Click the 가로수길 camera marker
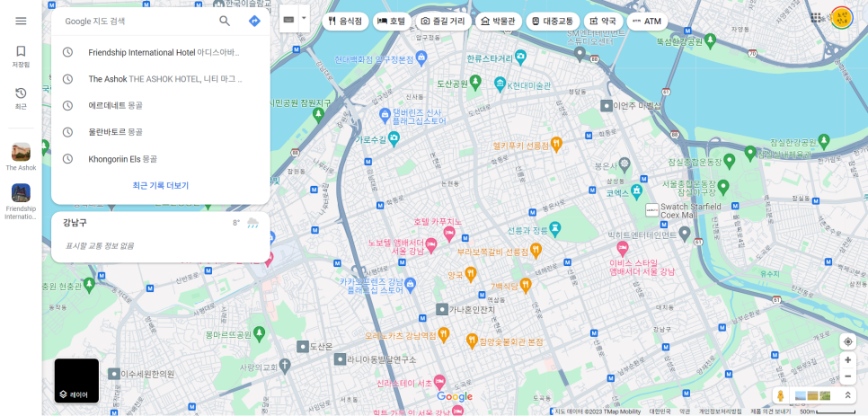 coord(394,137)
